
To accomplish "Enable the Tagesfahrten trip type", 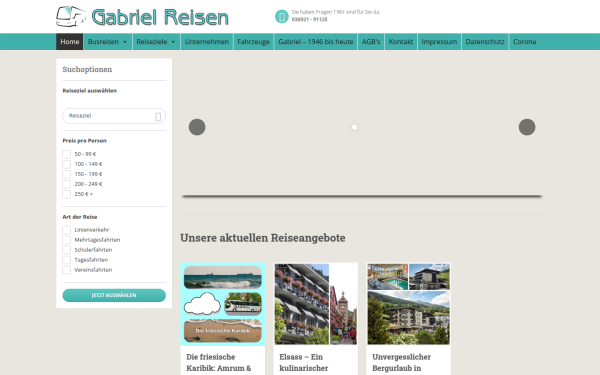I will coord(67,260).
